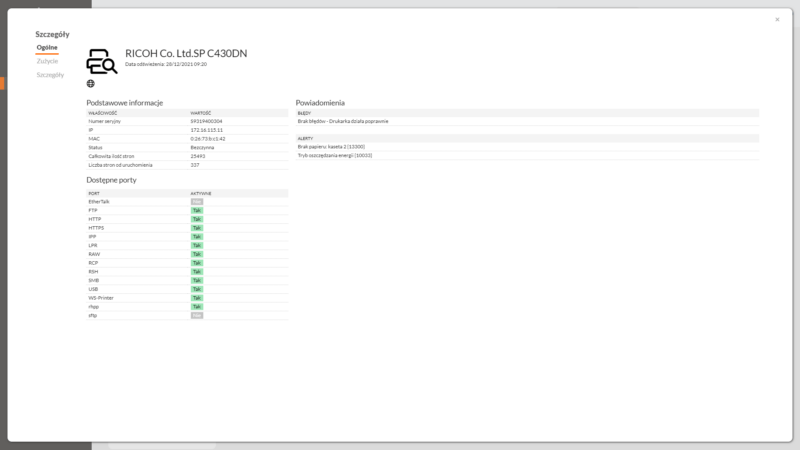Click the SMB port name
Screen dimensions: 800x450
(94, 281)
